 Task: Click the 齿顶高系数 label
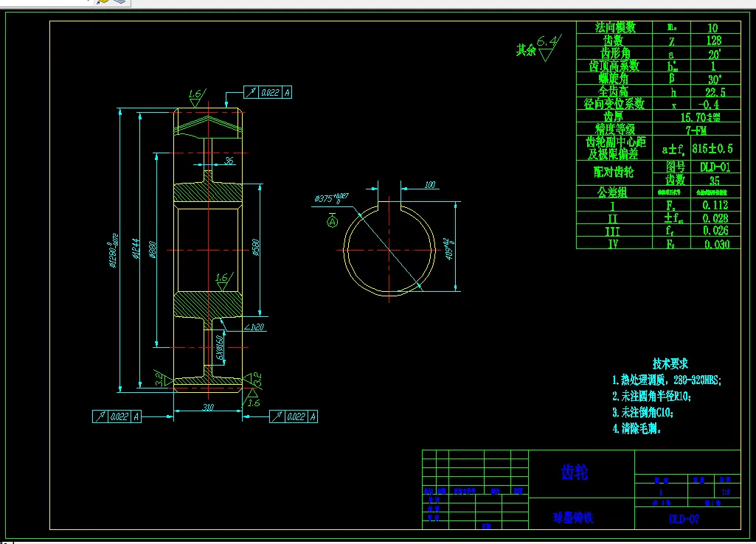point(614,66)
